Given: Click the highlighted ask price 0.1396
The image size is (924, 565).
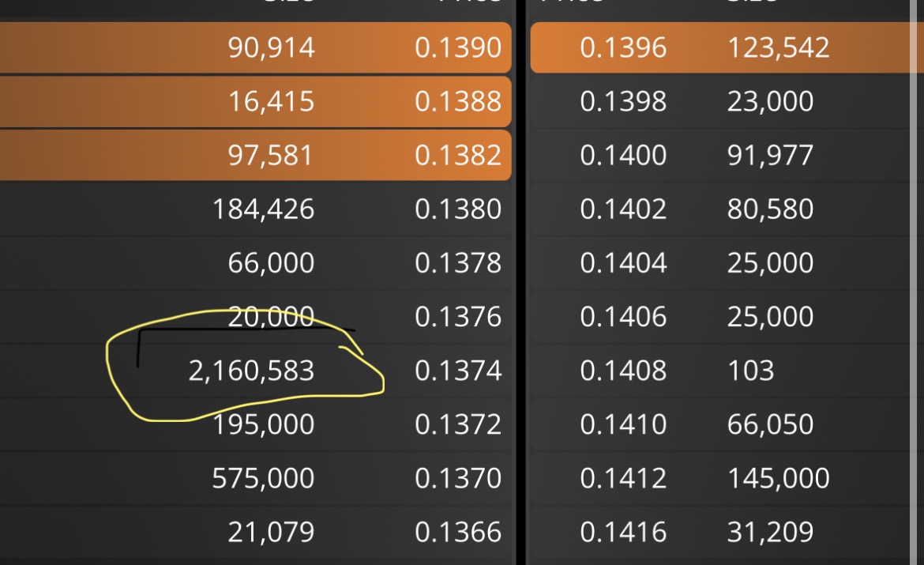Looking at the screenshot, I should point(623,47).
